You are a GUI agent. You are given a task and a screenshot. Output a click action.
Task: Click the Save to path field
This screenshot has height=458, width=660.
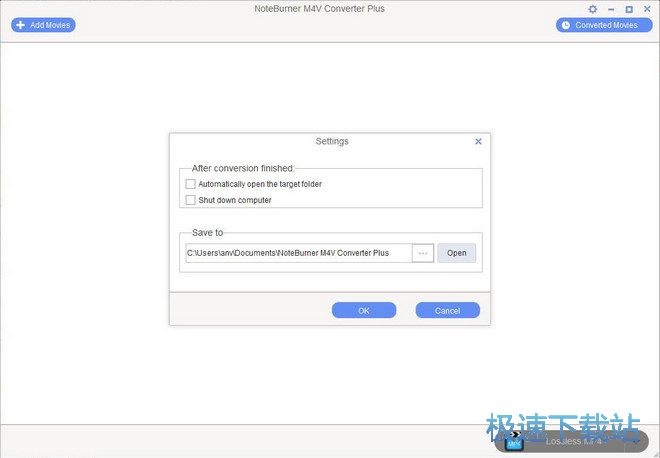coord(298,253)
